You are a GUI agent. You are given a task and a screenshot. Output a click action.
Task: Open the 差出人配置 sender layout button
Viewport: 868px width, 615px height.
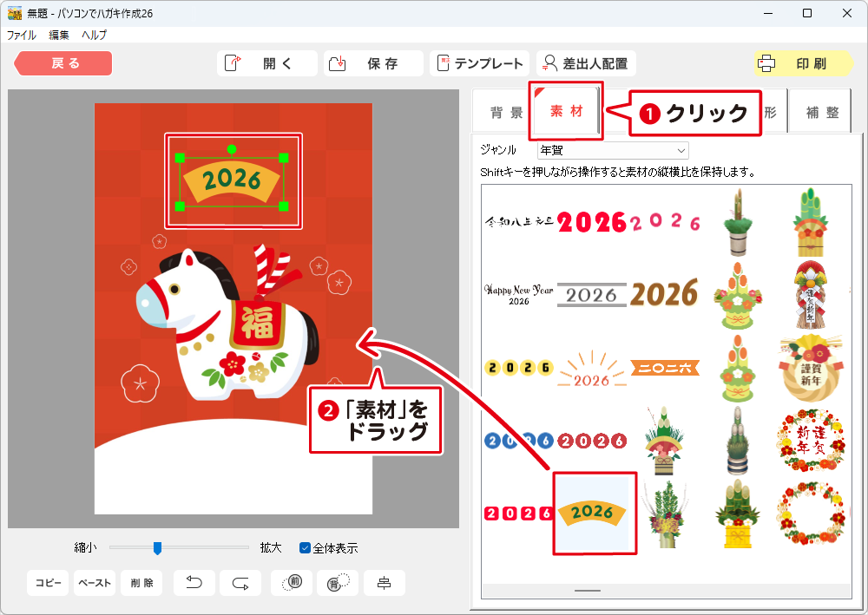[x=586, y=63]
